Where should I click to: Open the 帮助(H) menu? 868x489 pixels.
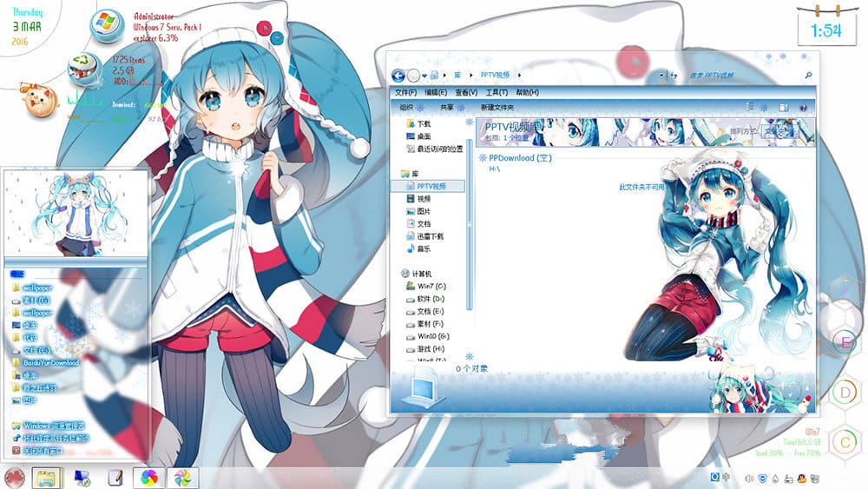click(x=527, y=92)
